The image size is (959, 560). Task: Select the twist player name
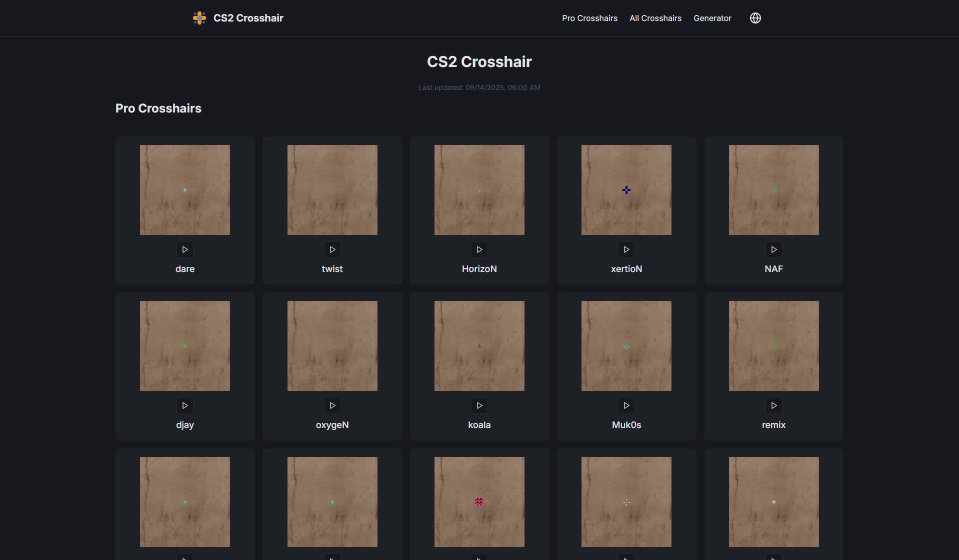tap(332, 269)
